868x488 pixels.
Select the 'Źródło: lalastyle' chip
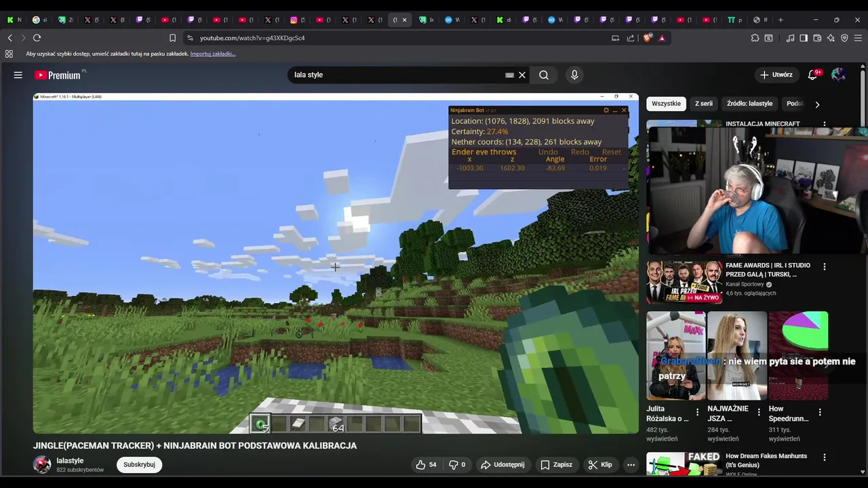point(749,104)
